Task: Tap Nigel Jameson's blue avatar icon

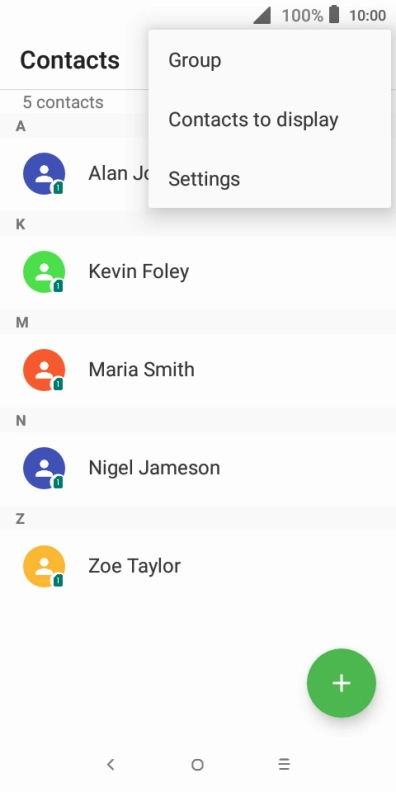Action: [44, 468]
